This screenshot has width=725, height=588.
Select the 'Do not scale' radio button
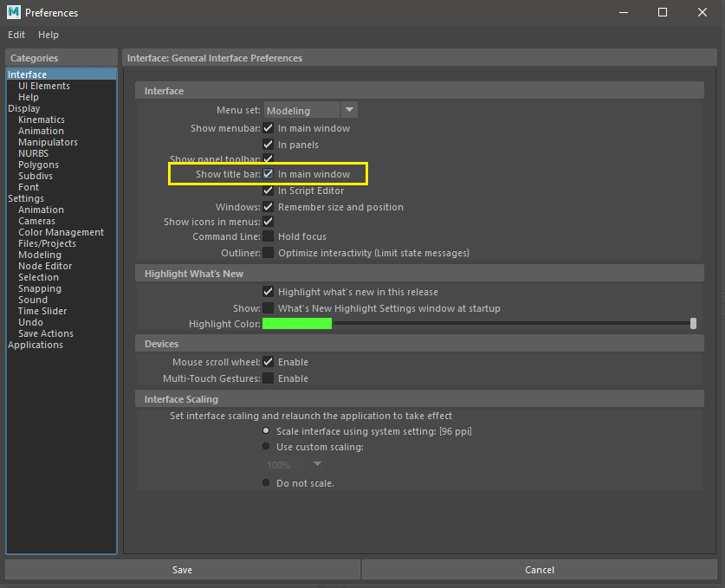click(x=266, y=482)
